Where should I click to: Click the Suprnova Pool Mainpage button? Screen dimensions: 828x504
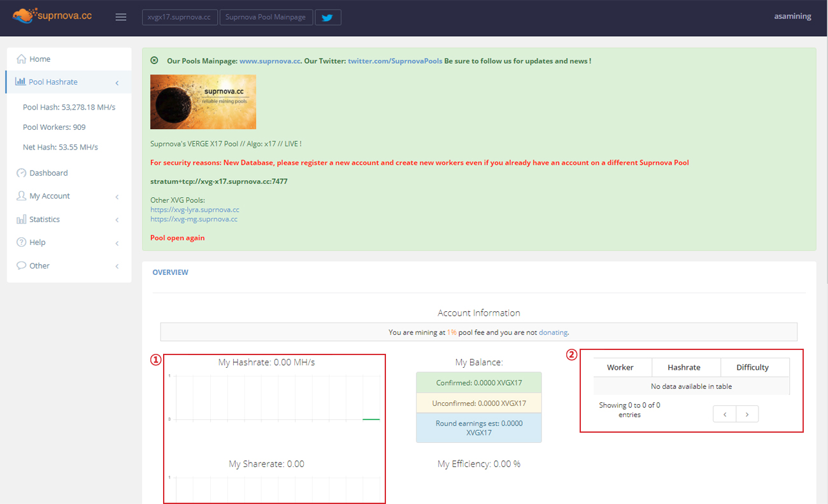coord(266,17)
